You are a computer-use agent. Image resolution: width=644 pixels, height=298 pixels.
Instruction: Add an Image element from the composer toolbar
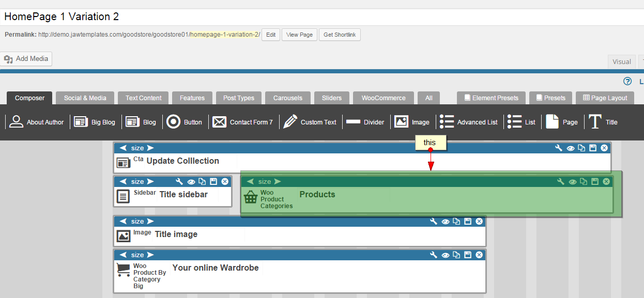click(412, 122)
